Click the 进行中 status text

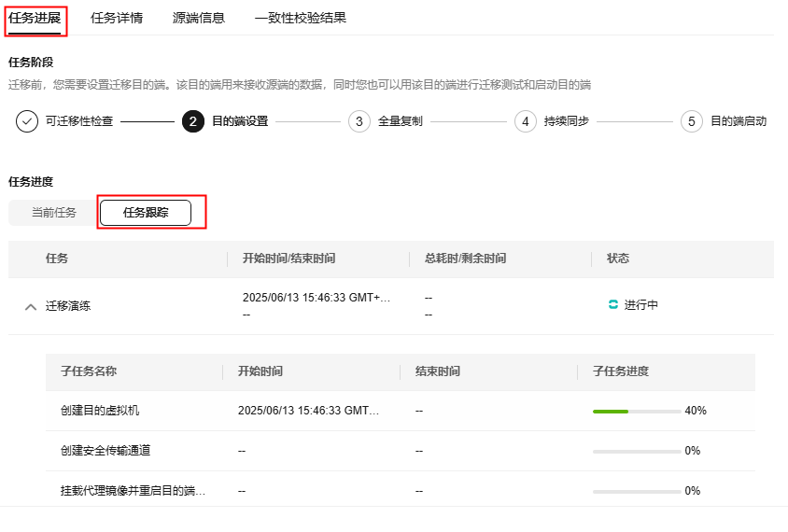641,305
